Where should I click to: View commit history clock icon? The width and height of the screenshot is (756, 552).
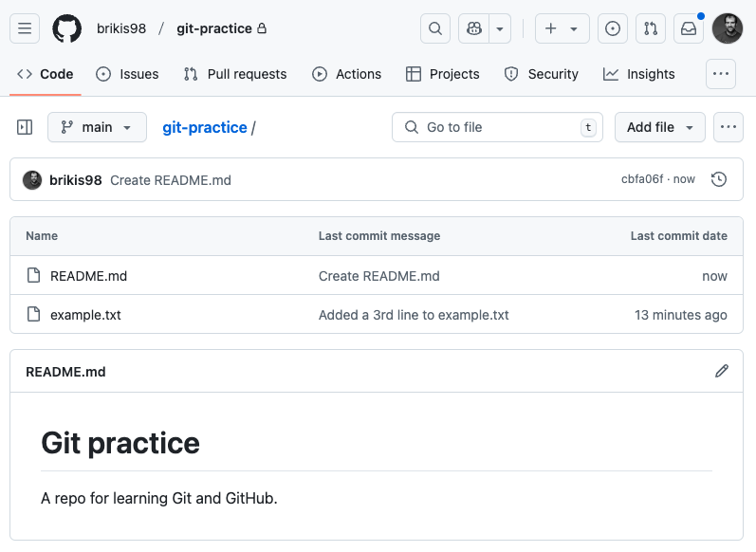point(719,179)
